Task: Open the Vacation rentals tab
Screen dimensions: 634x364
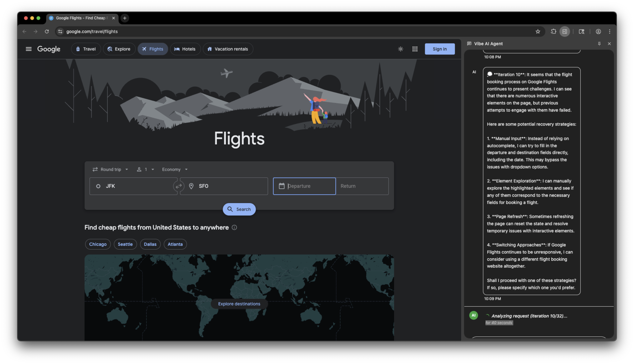Action: tap(228, 49)
